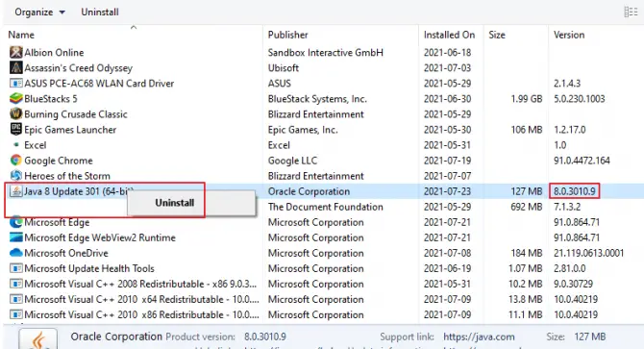Select Visual C++ 2010 x64 Redistributable name
644x349 pixels.
141,300
